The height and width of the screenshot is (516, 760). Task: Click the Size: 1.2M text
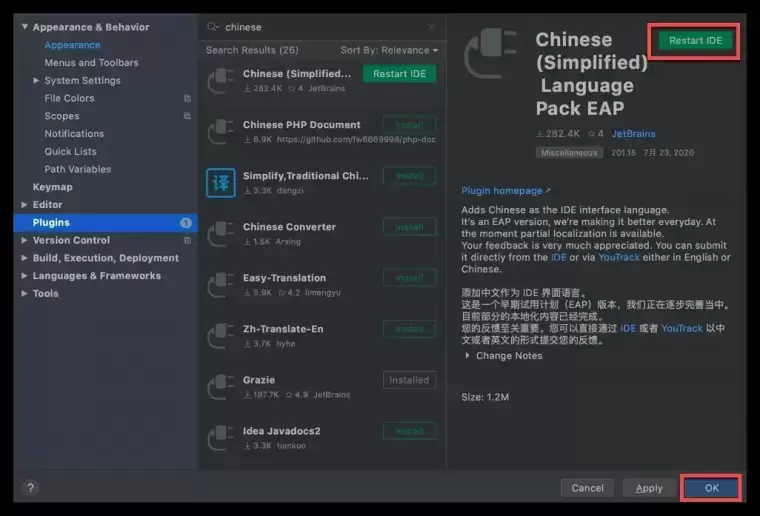coord(485,397)
